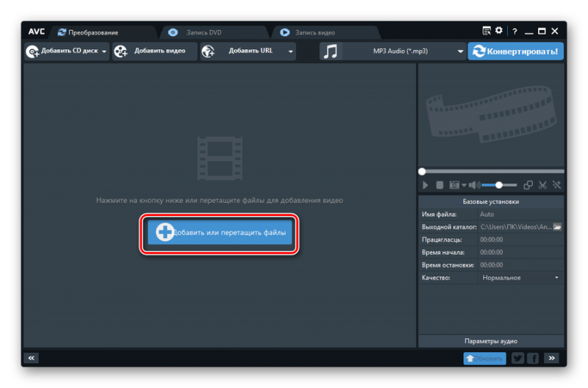Open the scissors trim tool
The width and height of the screenshot is (588, 388).
[542, 185]
